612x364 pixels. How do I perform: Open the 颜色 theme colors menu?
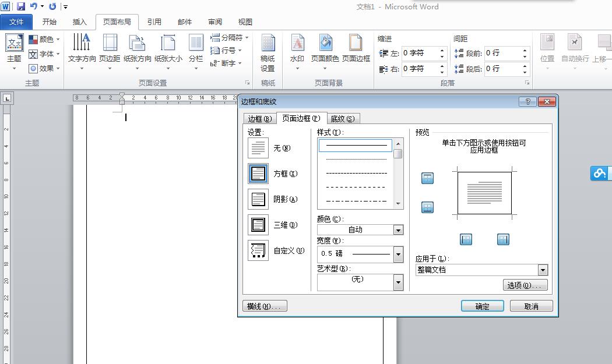[x=44, y=39]
